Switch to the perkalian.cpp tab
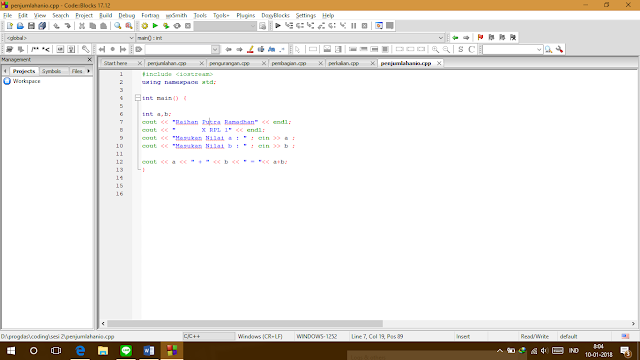Image resolution: width=640 pixels, height=360 pixels. [x=344, y=63]
